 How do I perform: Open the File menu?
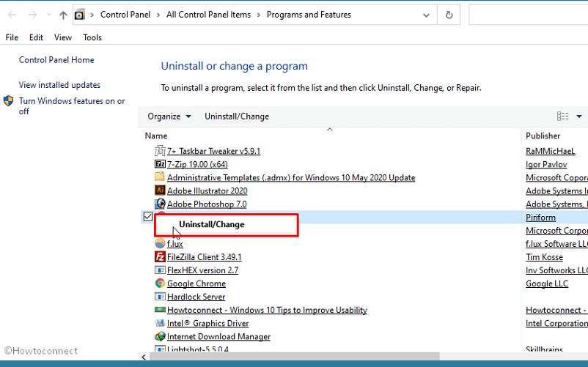12,37
